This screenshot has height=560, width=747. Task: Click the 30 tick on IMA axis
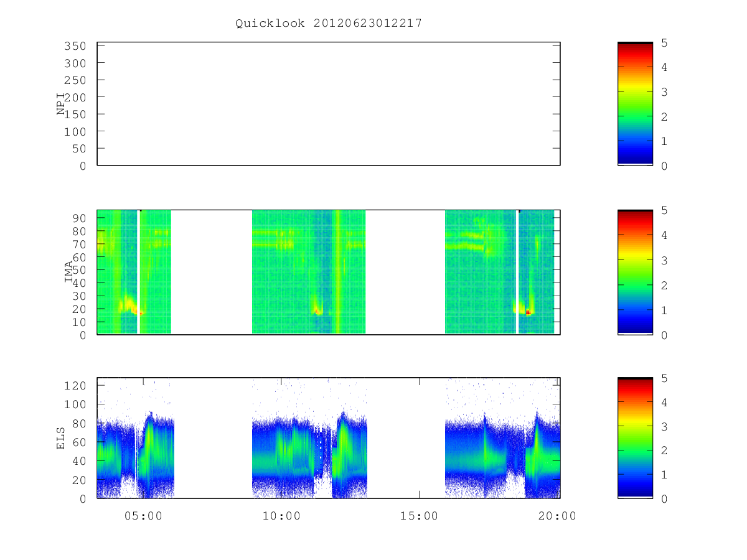[x=80, y=296]
